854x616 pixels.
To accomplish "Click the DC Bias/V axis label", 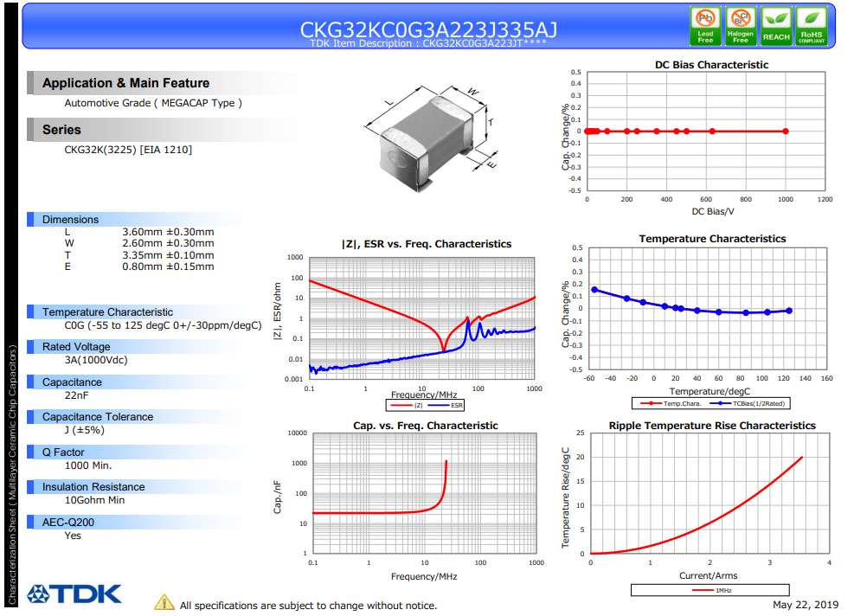I will 712,211.
